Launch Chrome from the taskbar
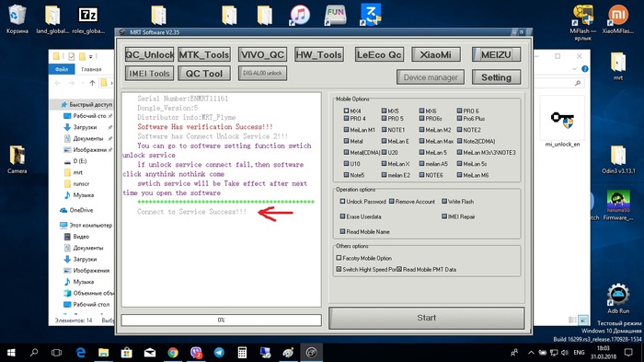644x362 pixels. pos(173,353)
